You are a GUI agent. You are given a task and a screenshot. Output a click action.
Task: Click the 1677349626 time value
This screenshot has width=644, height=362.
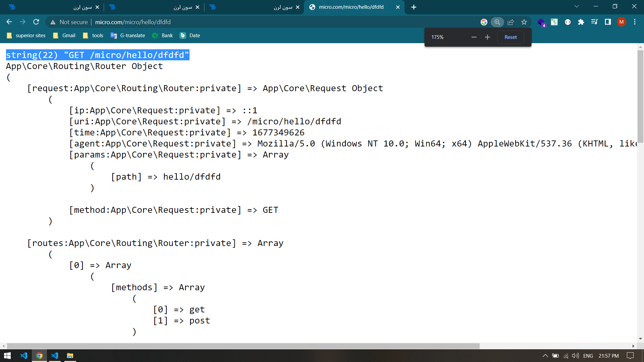tap(278, 133)
